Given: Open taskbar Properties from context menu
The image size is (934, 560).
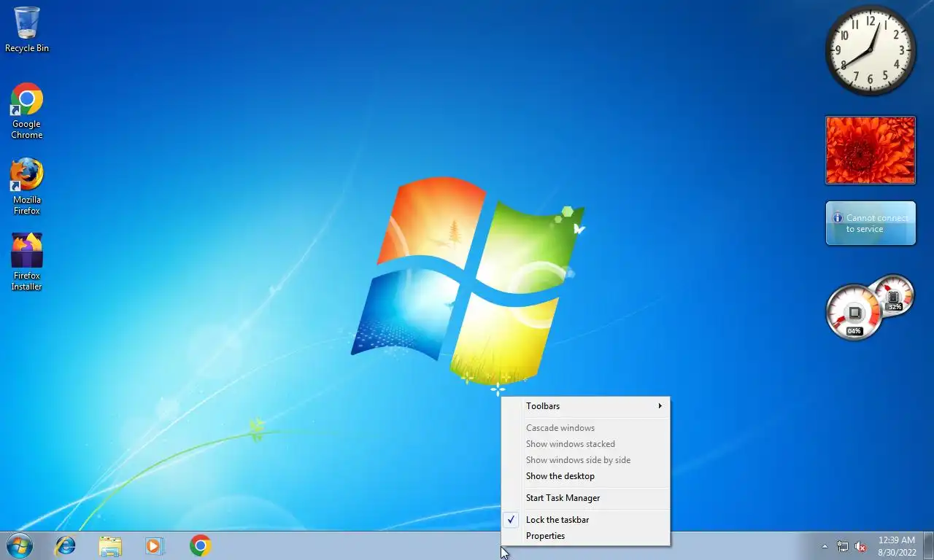Looking at the screenshot, I should [x=585, y=536].
